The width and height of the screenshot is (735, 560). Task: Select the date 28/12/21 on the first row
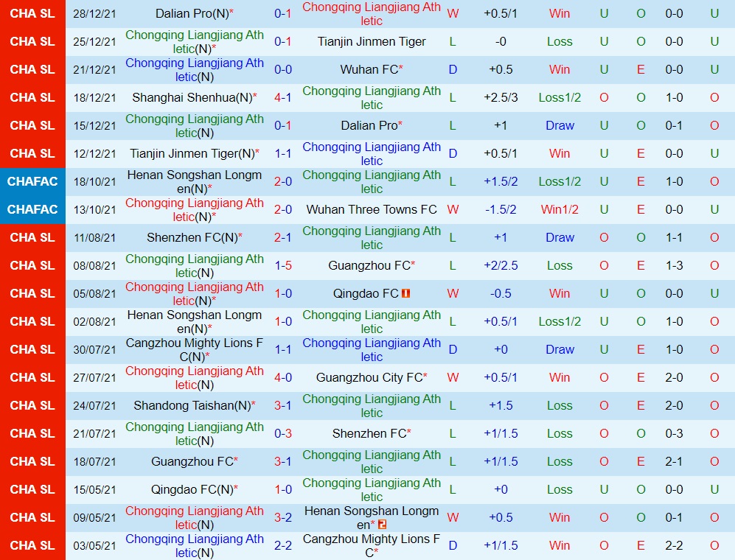[x=95, y=13]
